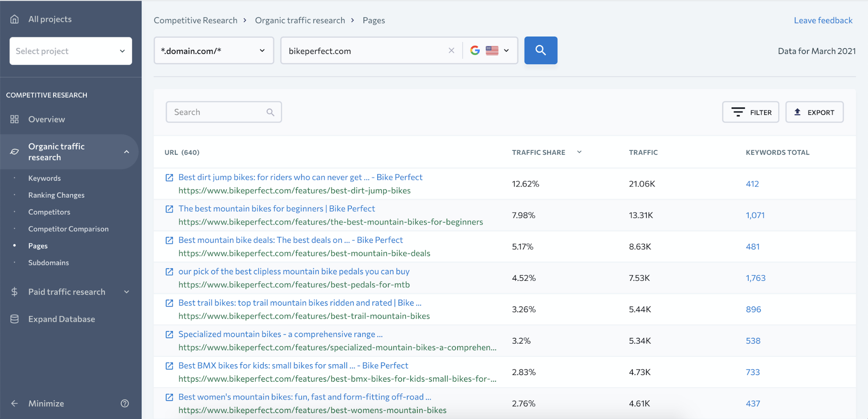This screenshot has height=419, width=868.
Task: Click the Leave feedback link
Action: point(823,20)
